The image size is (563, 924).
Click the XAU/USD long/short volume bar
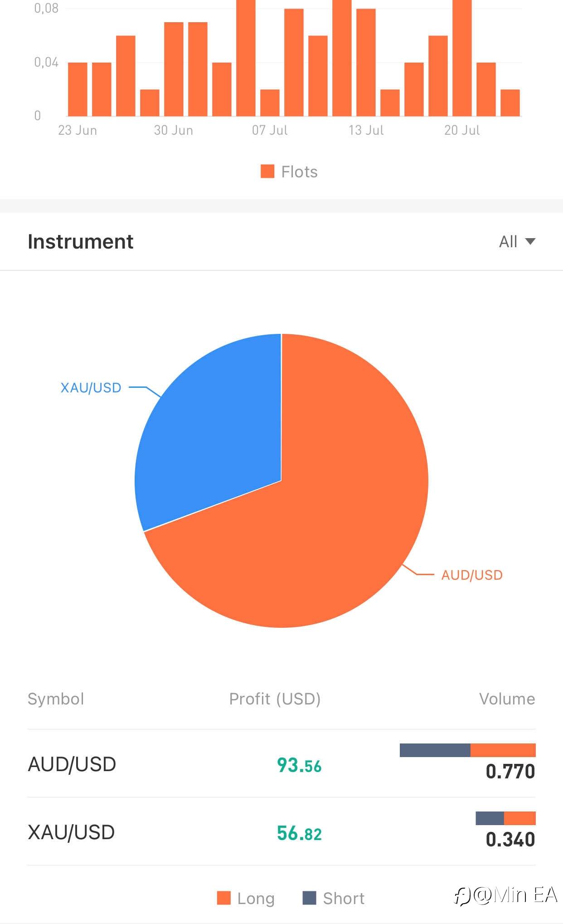tap(505, 818)
